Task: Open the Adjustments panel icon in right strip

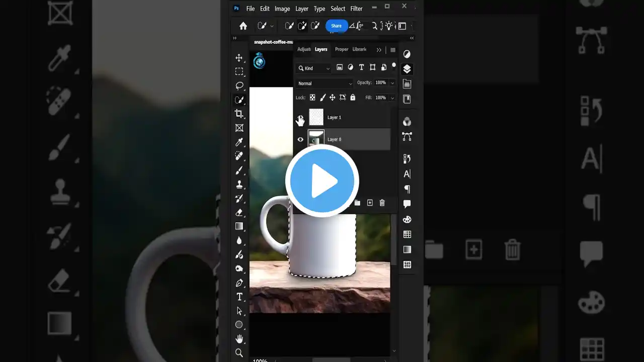Action: (407, 54)
